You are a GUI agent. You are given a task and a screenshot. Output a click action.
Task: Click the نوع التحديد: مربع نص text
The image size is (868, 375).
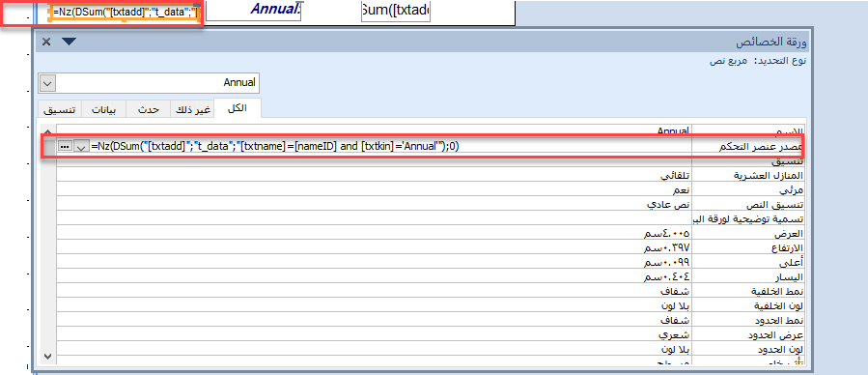758,60
